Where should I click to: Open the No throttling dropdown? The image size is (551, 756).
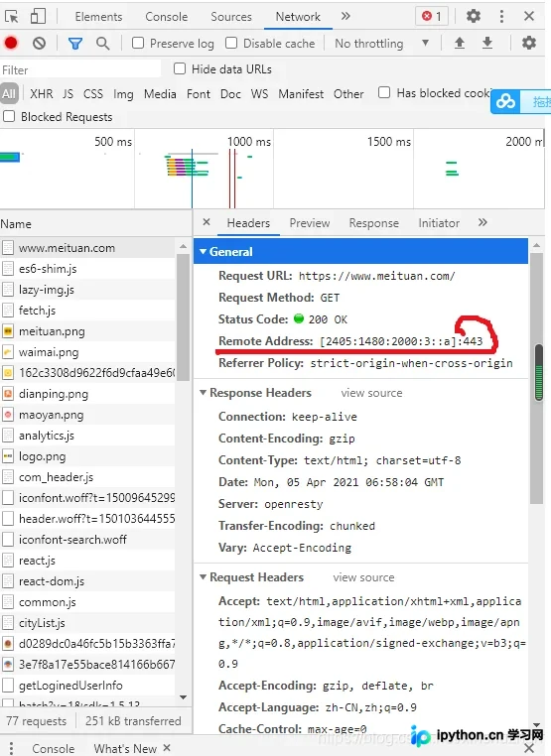tap(382, 44)
